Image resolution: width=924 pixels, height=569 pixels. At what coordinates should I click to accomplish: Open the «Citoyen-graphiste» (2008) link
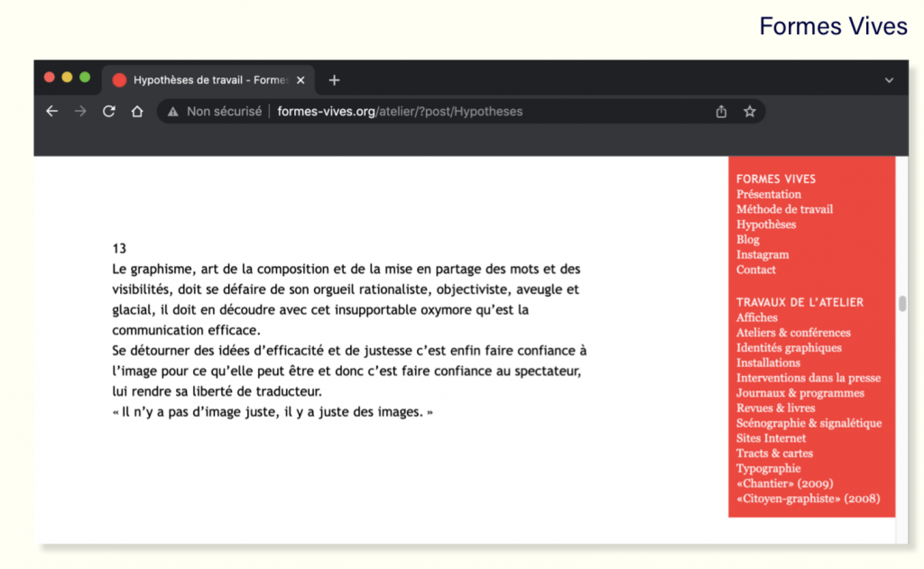click(808, 499)
